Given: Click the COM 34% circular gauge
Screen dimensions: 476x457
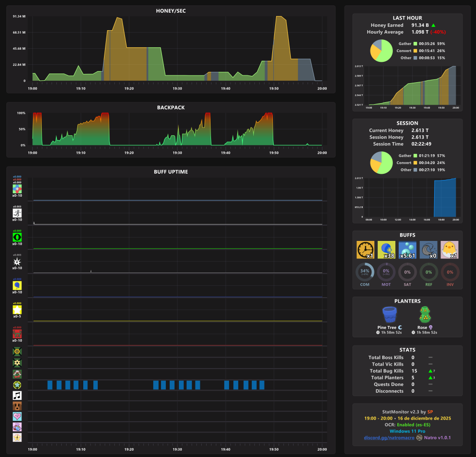Looking at the screenshot, I should point(365,272).
